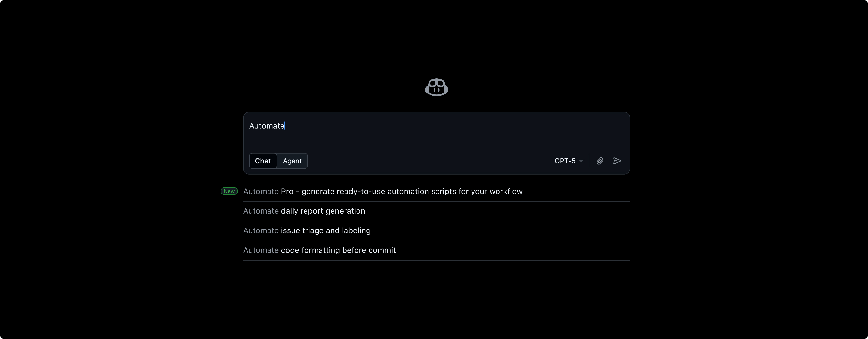Click the grey Automate prefix of the code formatting suggestion
This screenshot has height=339, width=868.
[261, 250]
